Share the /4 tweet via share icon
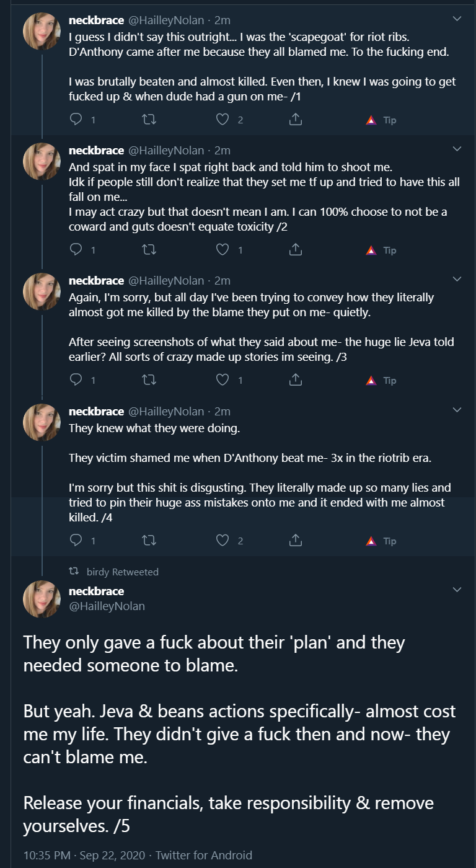The height and width of the screenshot is (868, 476). click(296, 541)
